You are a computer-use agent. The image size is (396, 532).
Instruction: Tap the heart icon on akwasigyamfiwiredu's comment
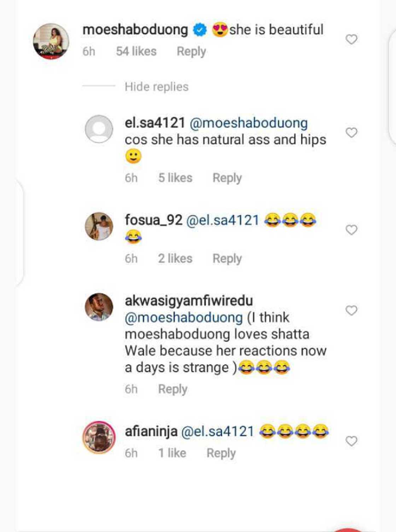click(351, 310)
